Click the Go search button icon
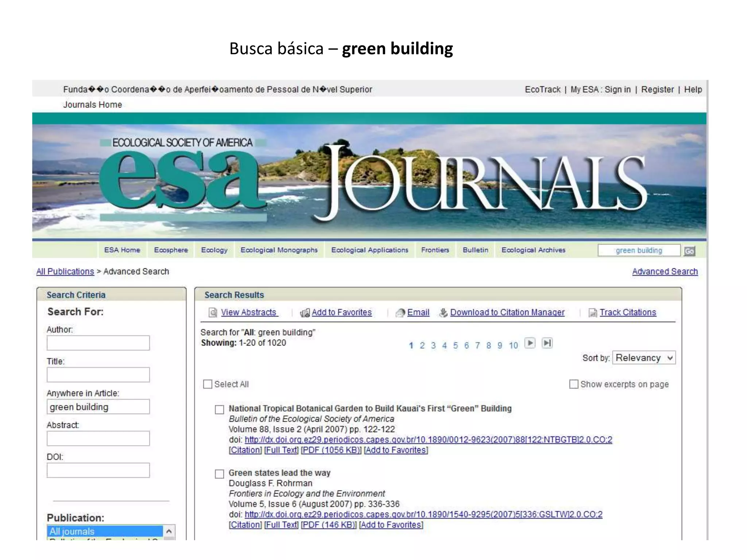Screen dimensions: 747x560 click(689, 251)
